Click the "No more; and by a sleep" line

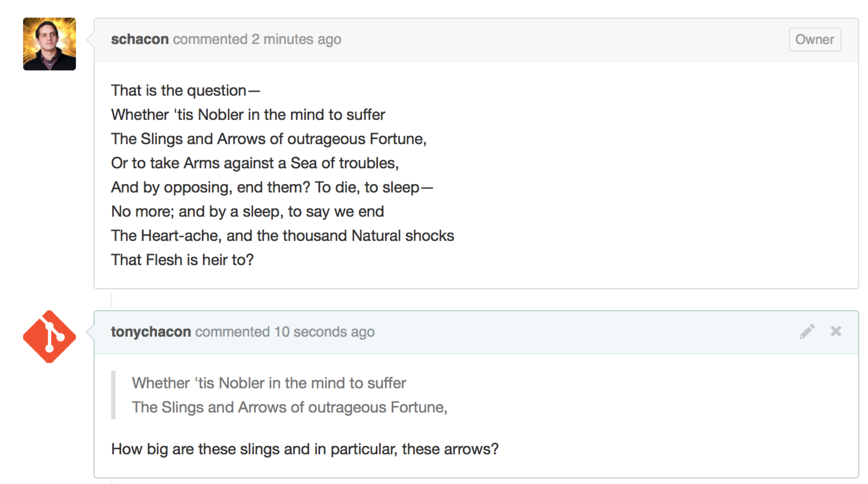tap(248, 212)
